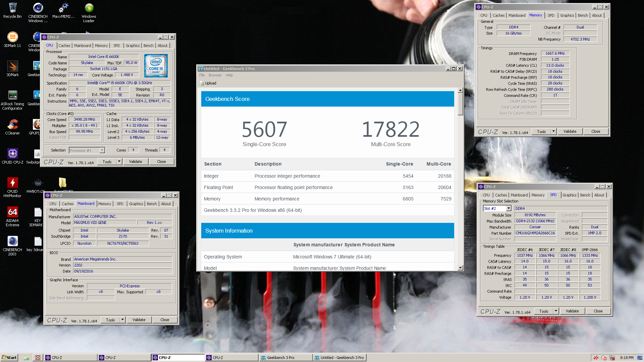
Task: Click the 8:18 PM system clock
Action: point(627,358)
